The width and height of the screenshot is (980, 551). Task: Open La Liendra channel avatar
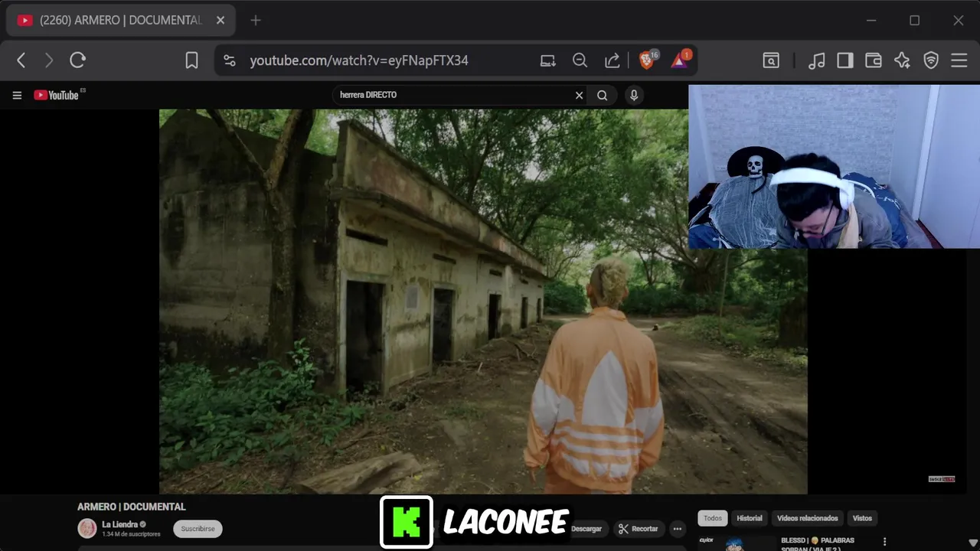87,528
